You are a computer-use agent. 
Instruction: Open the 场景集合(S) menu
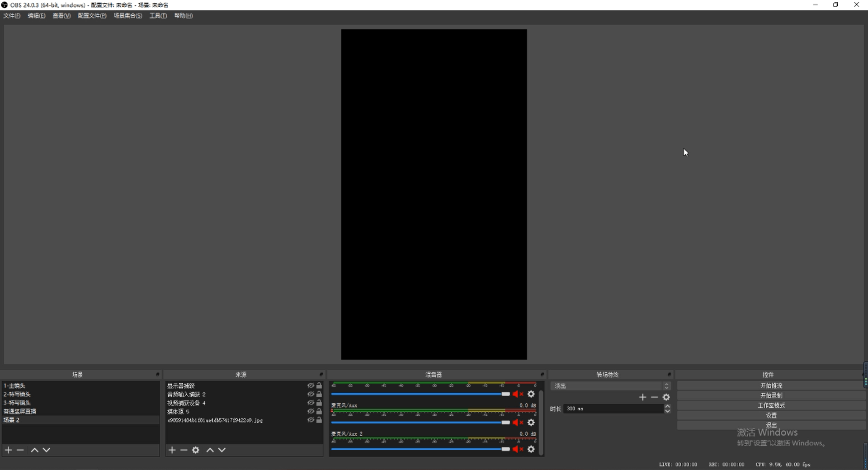[x=128, y=16]
